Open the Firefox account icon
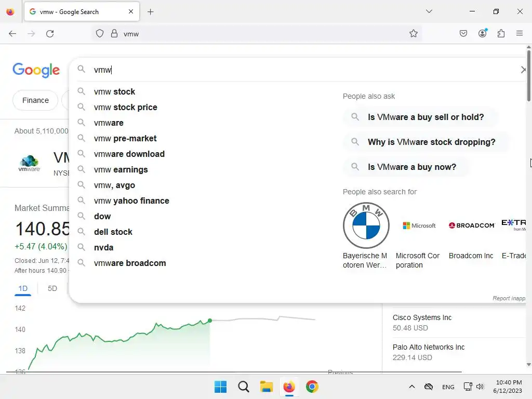 [x=483, y=33]
